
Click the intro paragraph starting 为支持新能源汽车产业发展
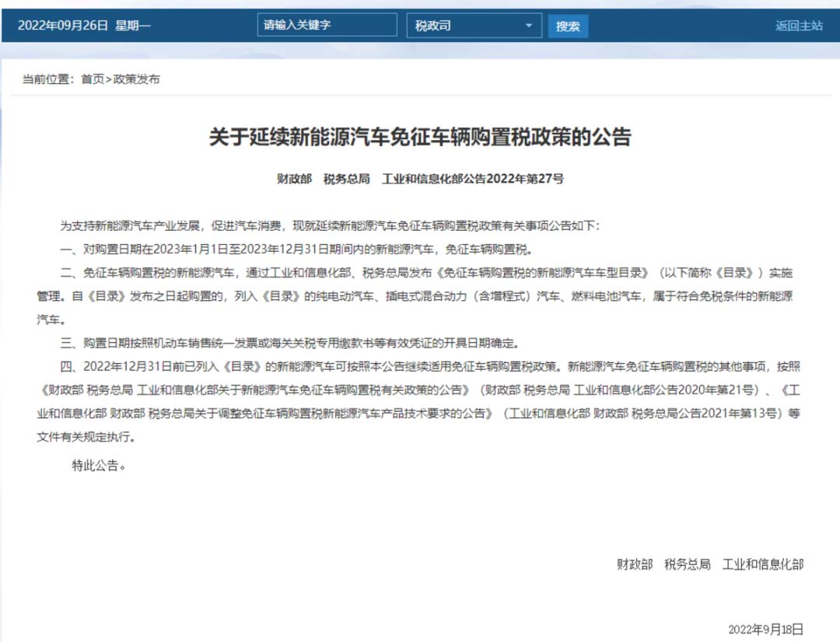click(331, 226)
